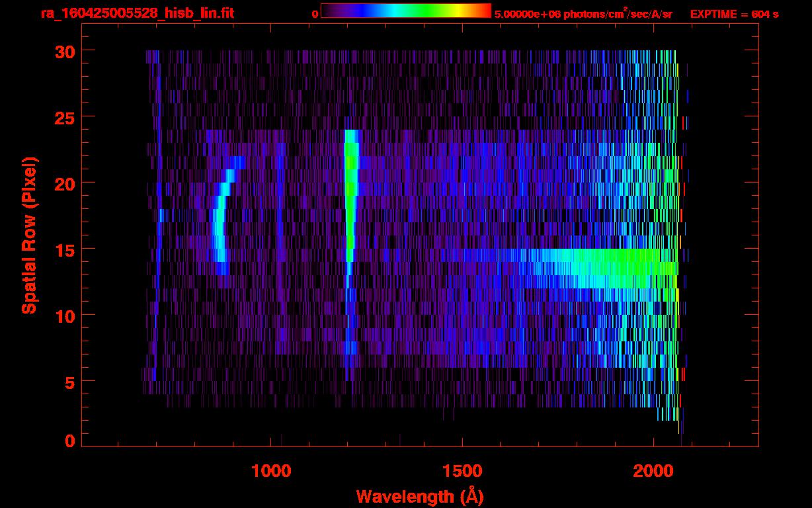
Task: Click the 2000 wavelength tick label
Action: point(653,471)
